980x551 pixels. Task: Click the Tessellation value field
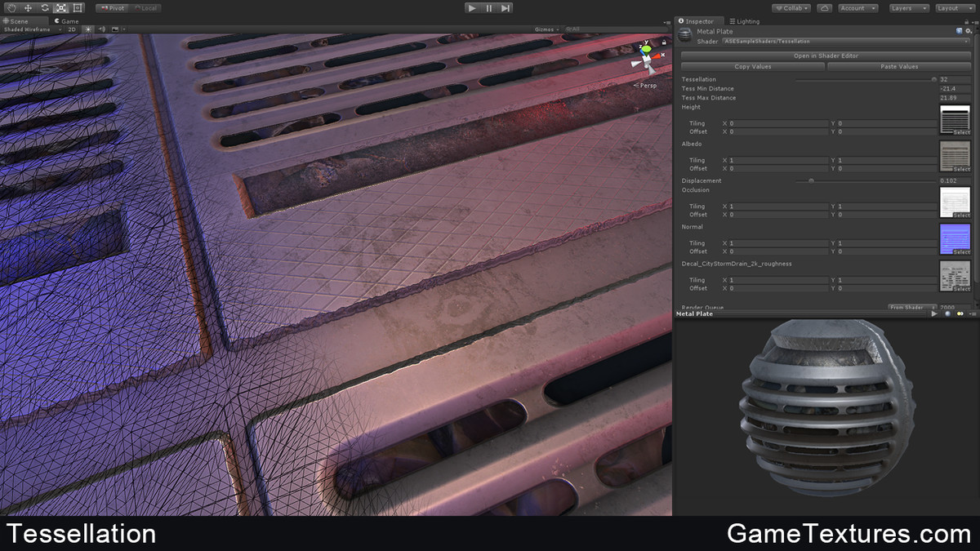(955, 79)
